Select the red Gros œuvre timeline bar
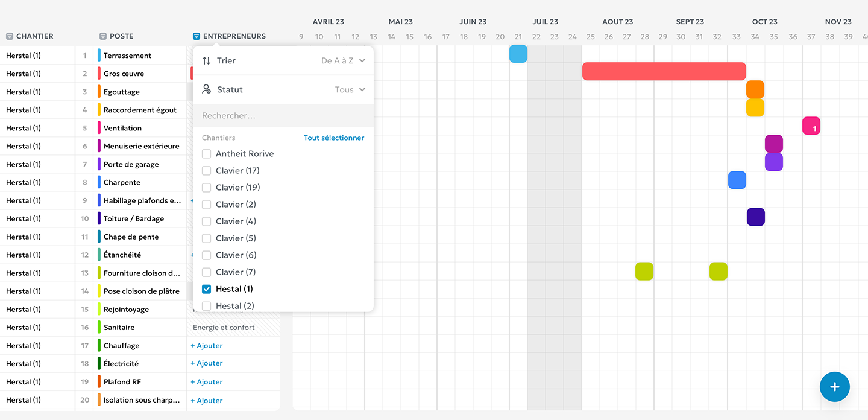The height and width of the screenshot is (420, 868). point(664,71)
